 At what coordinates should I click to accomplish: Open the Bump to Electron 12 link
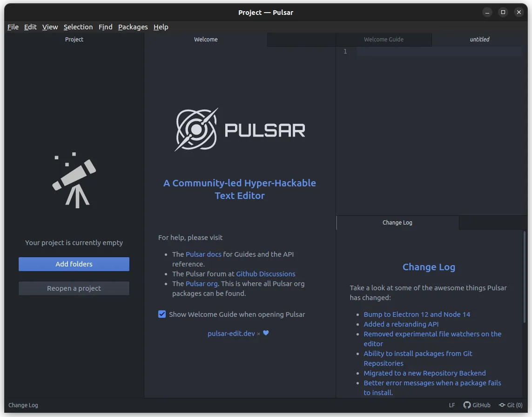click(x=417, y=314)
